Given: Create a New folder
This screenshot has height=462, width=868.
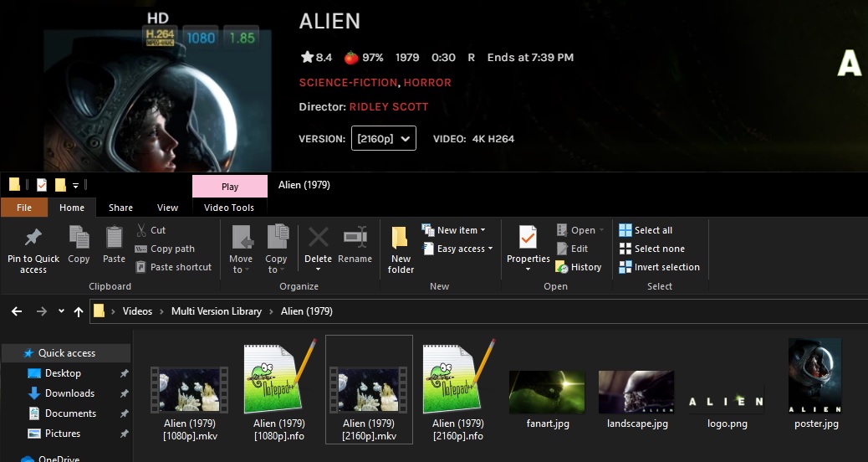Looking at the screenshot, I should point(401,249).
